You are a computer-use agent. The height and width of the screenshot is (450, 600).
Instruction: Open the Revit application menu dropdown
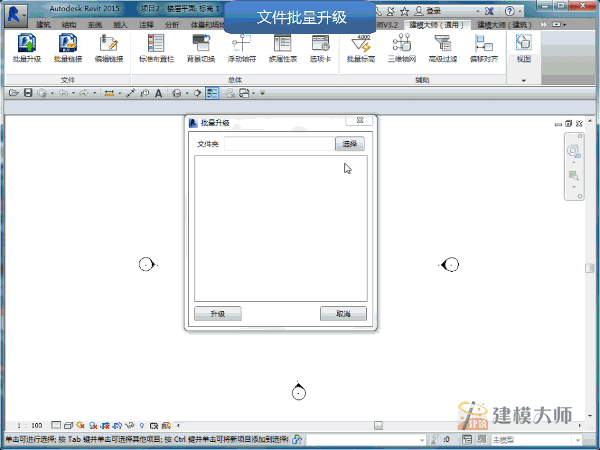coord(16,15)
